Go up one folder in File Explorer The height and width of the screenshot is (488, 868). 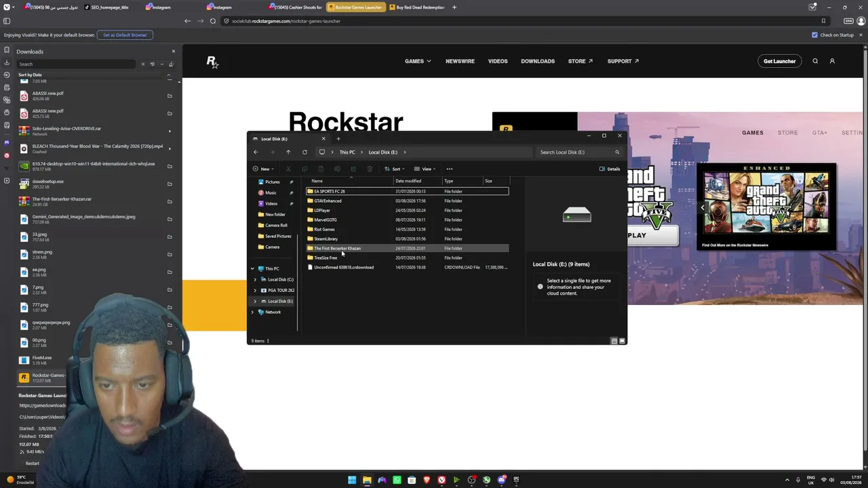point(288,152)
